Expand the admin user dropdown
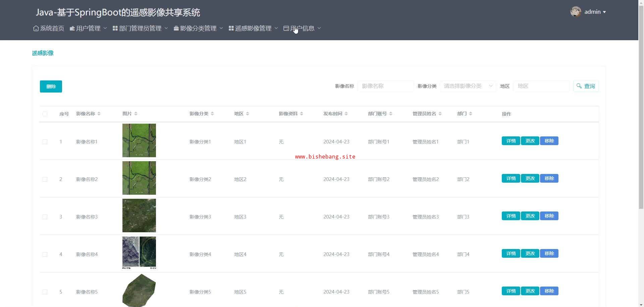The image size is (644, 307). pyautogui.click(x=595, y=12)
